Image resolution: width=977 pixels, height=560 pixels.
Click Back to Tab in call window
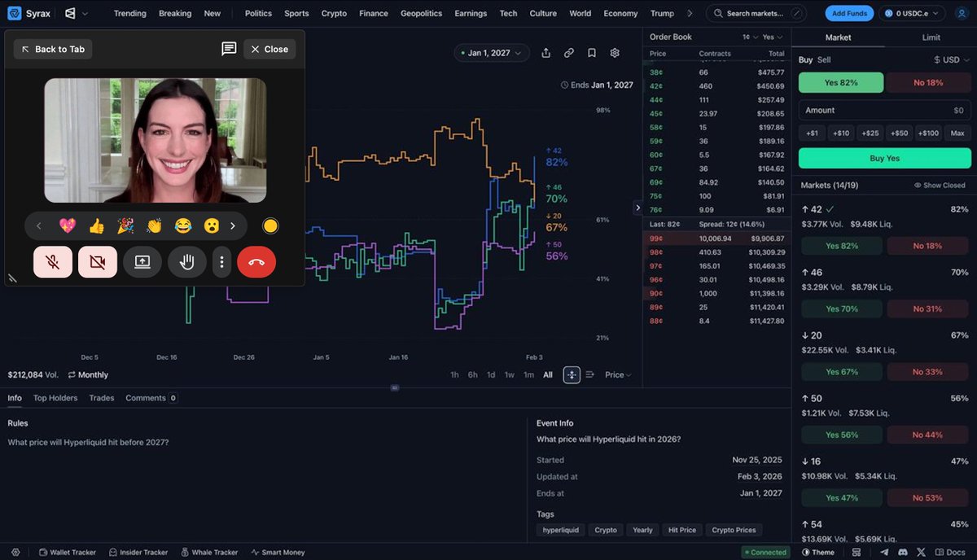pos(53,49)
